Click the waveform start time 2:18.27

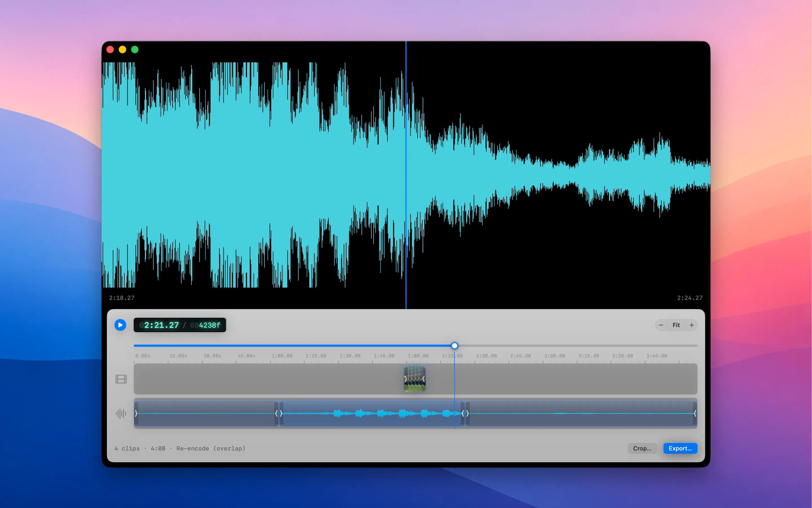pyautogui.click(x=122, y=298)
